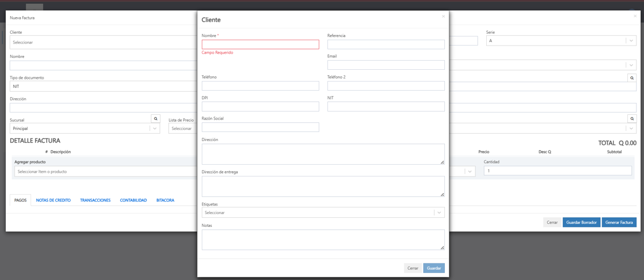Open the Sucursal Principal dropdown
This screenshot has height=280, width=644.
point(85,129)
